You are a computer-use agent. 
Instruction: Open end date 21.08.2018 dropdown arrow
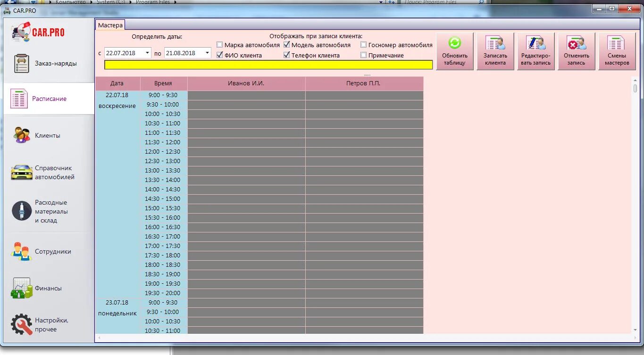tap(207, 53)
